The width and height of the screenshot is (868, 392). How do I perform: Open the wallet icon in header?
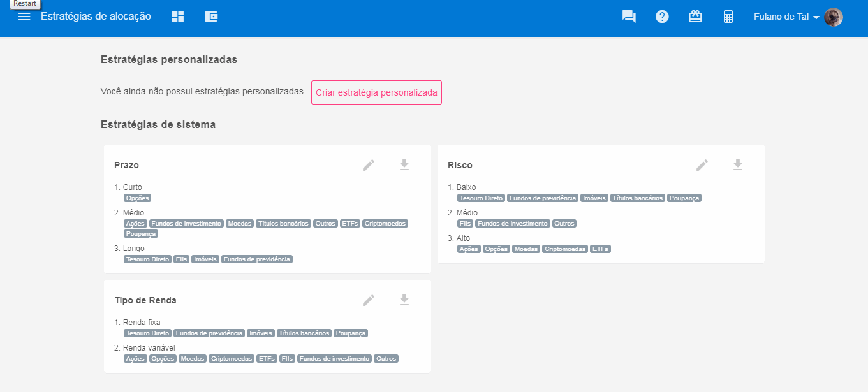[x=211, y=17]
